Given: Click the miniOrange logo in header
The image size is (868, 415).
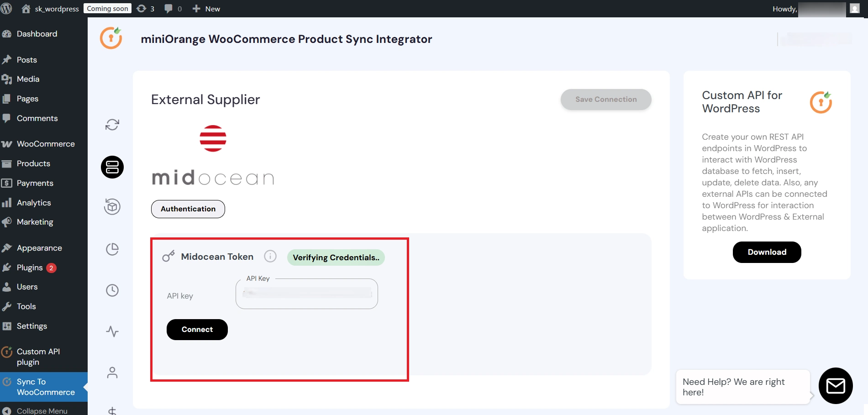Looking at the screenshot, I should tap(111, 38).
